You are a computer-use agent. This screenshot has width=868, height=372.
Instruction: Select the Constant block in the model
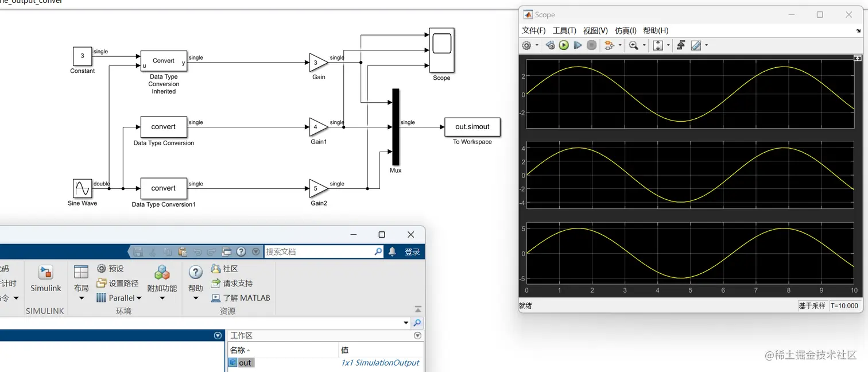click(82, 56)
